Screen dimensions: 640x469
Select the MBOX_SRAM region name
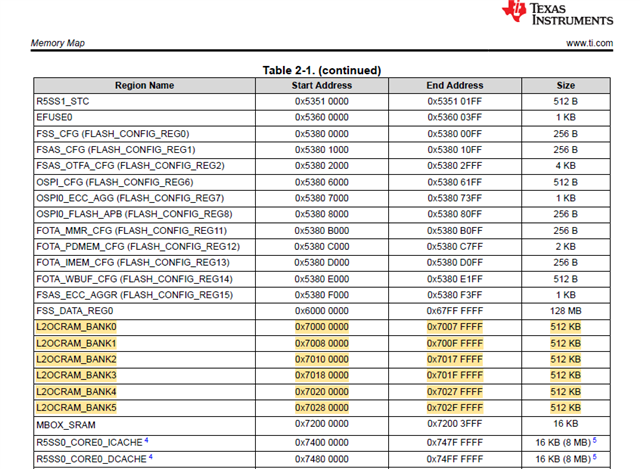click(x=66, y=425)
